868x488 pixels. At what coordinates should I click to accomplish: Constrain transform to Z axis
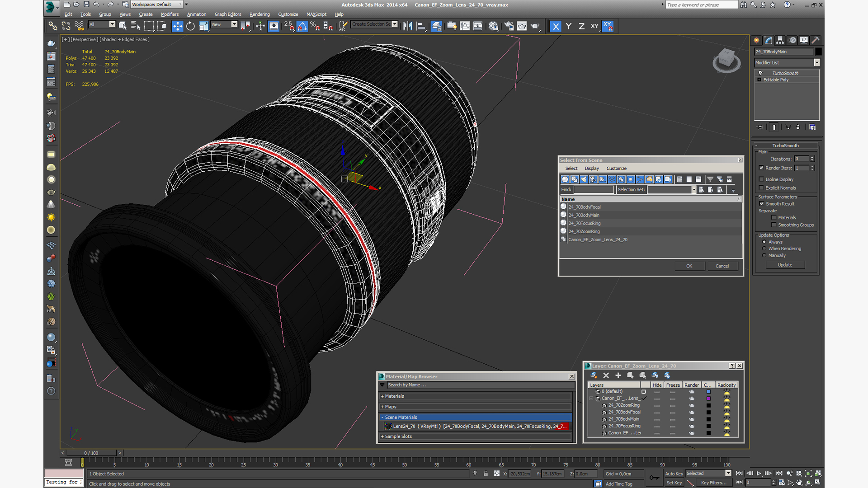[x=581, y=26]
